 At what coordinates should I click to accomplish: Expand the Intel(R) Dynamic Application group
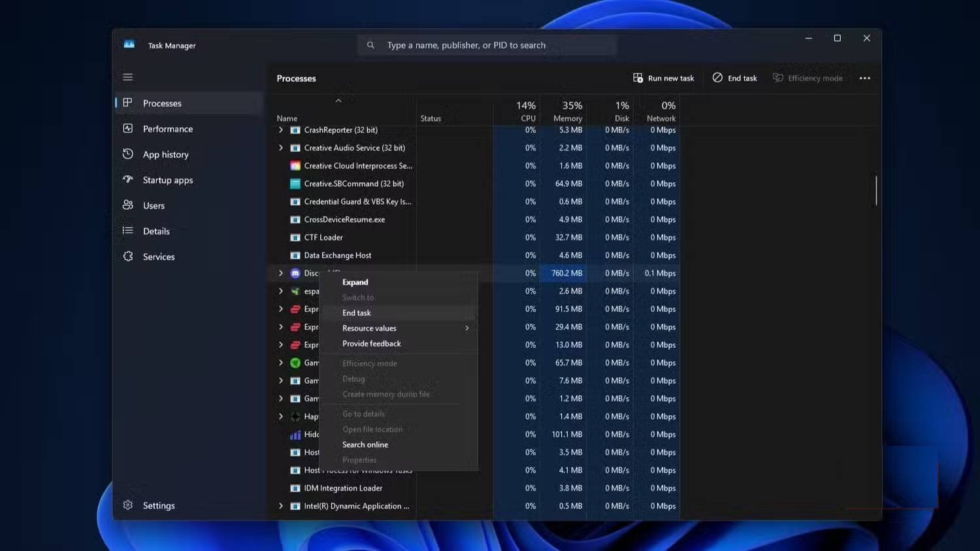[x=281, y=506]
